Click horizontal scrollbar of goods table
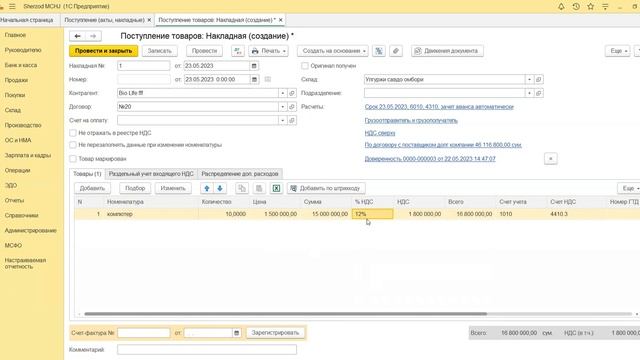The width and height of the screenshot is (640, 360). (x=285, y=314)
